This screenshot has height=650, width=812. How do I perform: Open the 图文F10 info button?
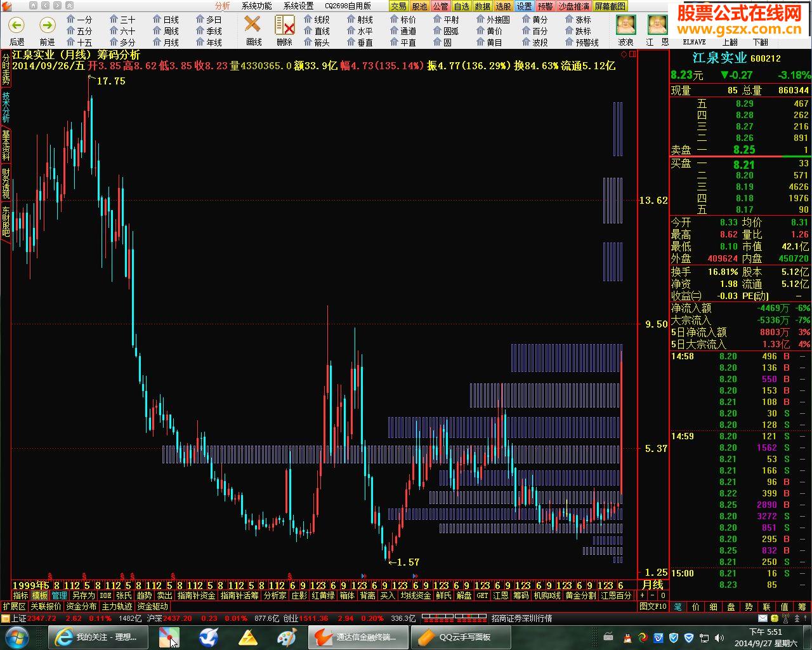pos(653,606)
